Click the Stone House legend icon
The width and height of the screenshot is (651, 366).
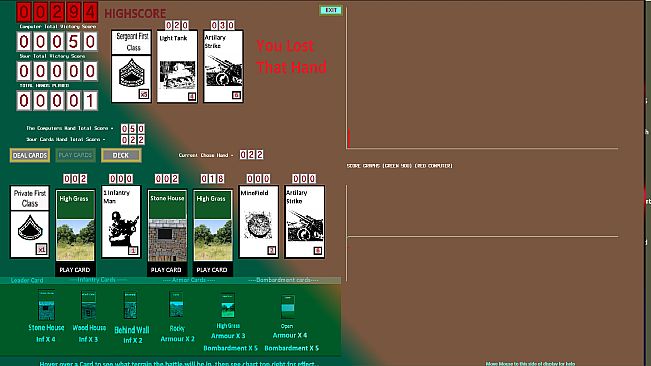click(x=46, y=305)
